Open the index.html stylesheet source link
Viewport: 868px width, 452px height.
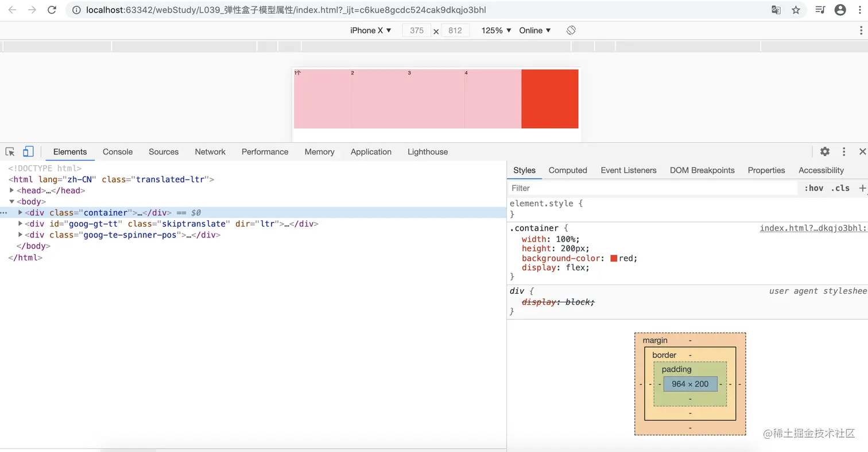click(813, 228)
